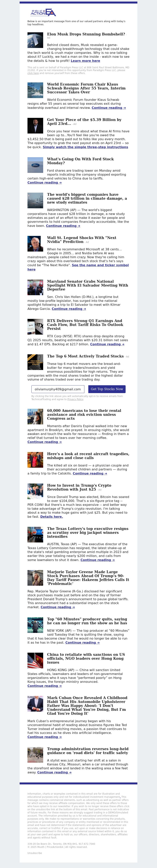The width and height of the screenshot is (157, 868).
Task: Open the Elon Musk article thumbnail
Action: point(35,40)
